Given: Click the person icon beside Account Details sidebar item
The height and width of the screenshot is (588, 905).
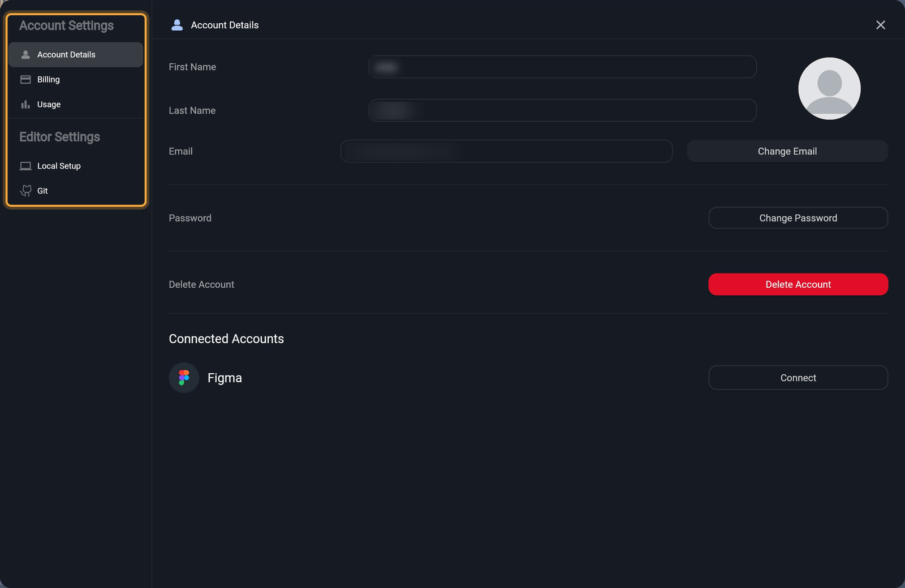Looking at the screenshot, I should (25, 55).
